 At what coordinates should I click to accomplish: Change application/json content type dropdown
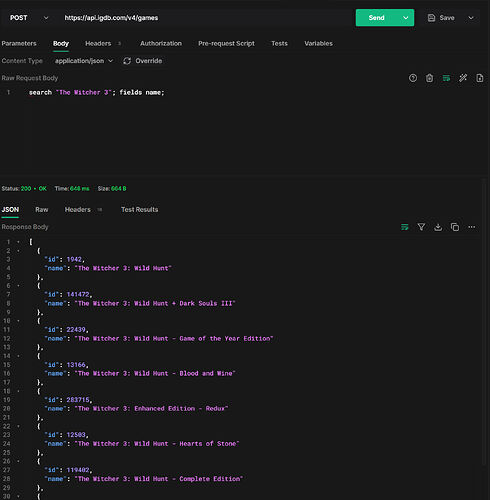click(x=84, y=61)
